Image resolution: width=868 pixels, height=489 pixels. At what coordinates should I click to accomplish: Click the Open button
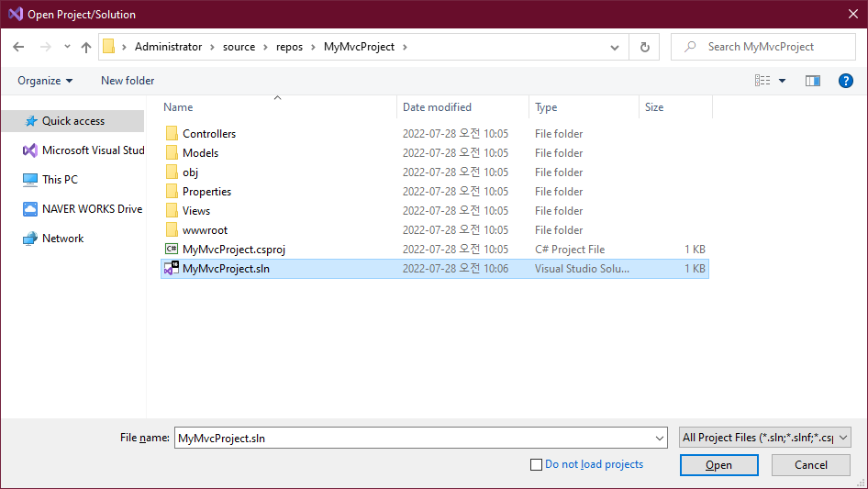pyautogui.click(x=718, y=465)
